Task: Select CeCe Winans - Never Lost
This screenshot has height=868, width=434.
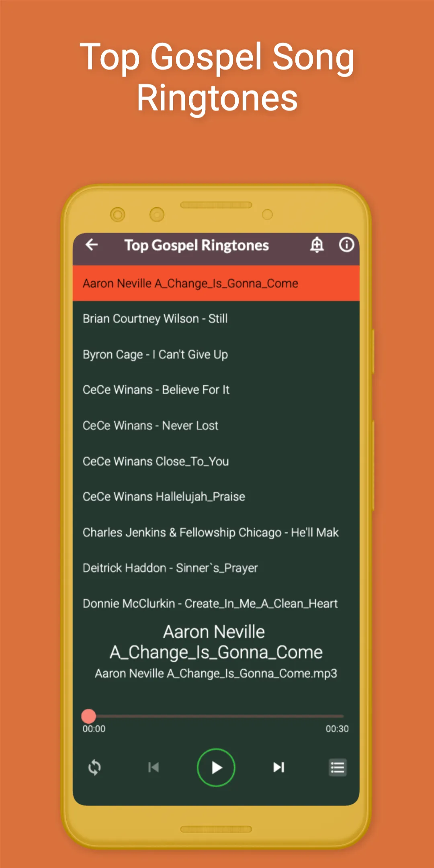Action: (216, 426)
